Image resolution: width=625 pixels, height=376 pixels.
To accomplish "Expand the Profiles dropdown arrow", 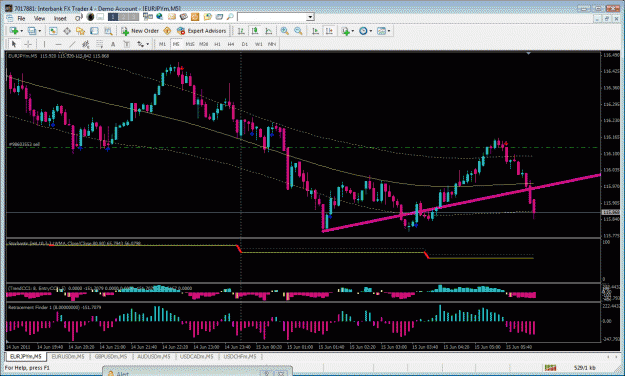I will pos(39,31).
